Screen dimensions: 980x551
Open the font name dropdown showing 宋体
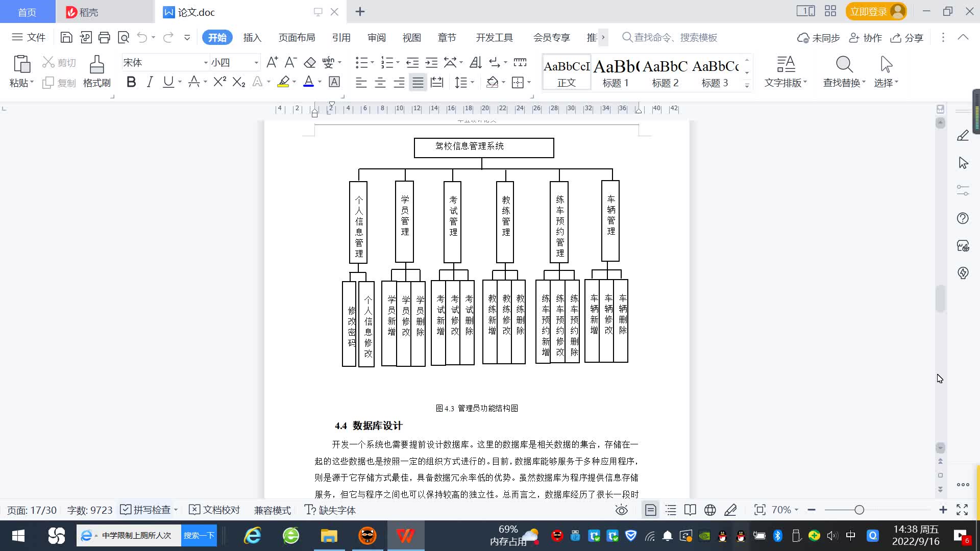(x=206, y=63)
